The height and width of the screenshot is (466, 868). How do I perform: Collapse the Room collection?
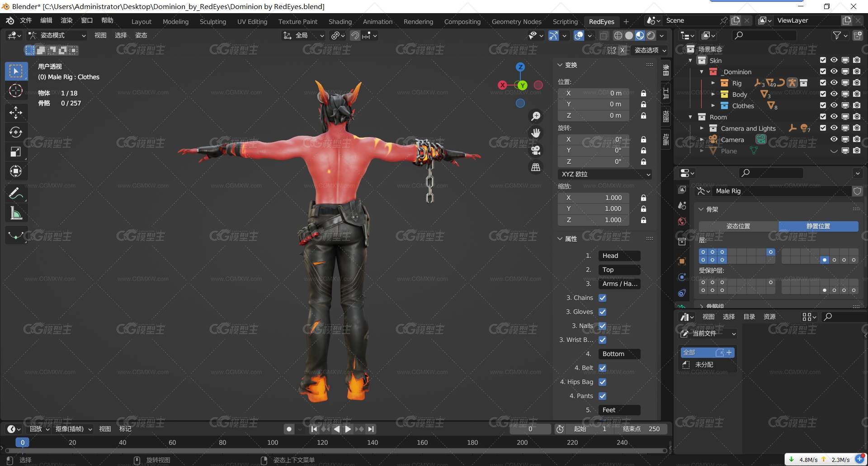(x=690, y=117)
